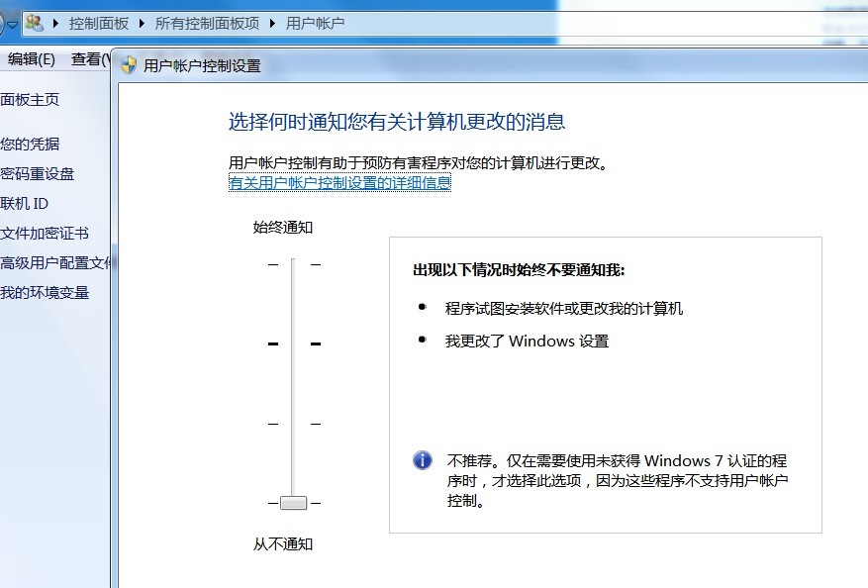Click the UAC shield icon in dialog title
Screen dimensions: 868x588
(129, 65)
